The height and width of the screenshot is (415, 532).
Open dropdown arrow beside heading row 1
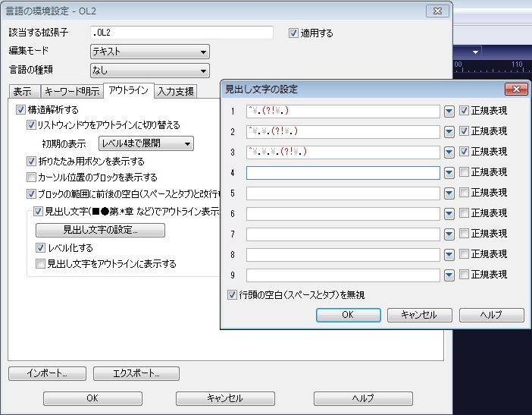(x=449, y=111)
